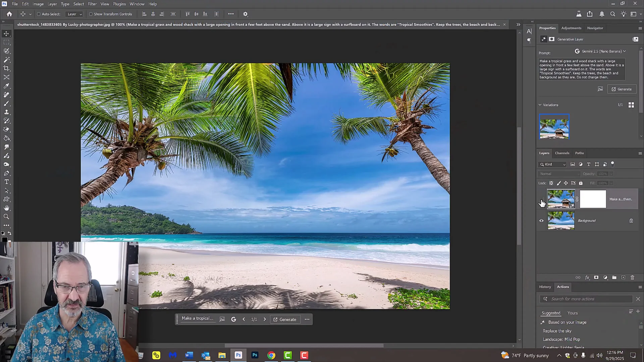Click Replace the sky suggested action
This screenshot has height=362, width=644.
557,331
